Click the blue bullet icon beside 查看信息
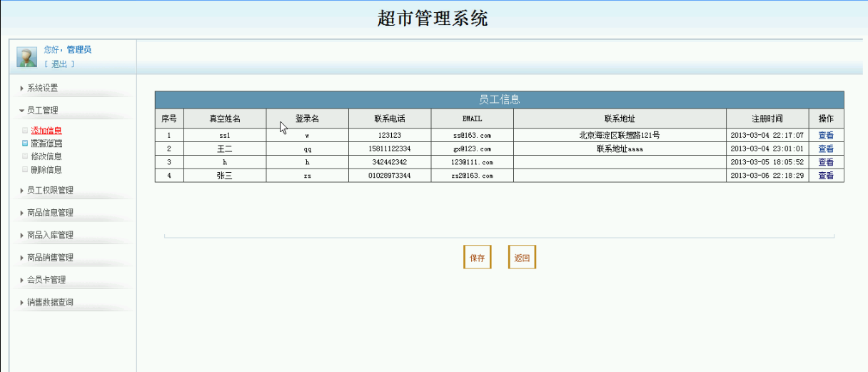Image resolution: width=868 pixels, height=372 pixels. [25, 143]
